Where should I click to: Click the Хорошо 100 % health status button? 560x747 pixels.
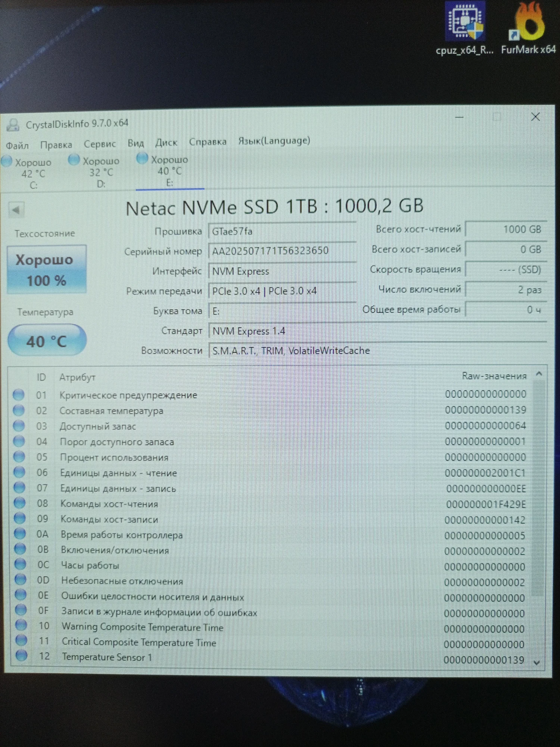[x=47, y=269]
